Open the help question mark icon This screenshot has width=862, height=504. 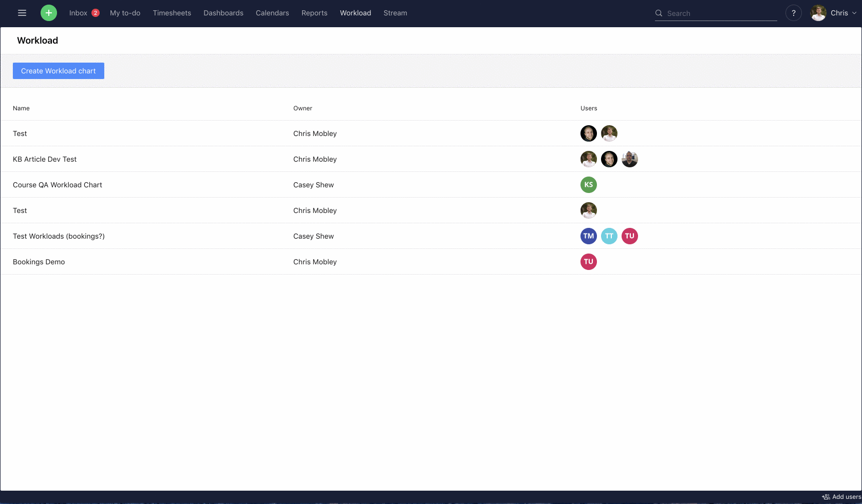click(794, 13)
